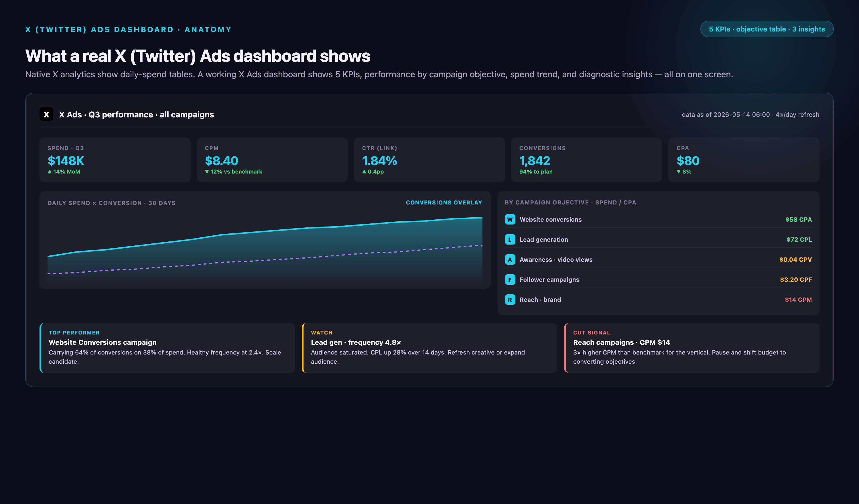859x504 pixels.
Task: Click 'By Campaign Objective · Spend / CPA' header
Action: point(570,202)
